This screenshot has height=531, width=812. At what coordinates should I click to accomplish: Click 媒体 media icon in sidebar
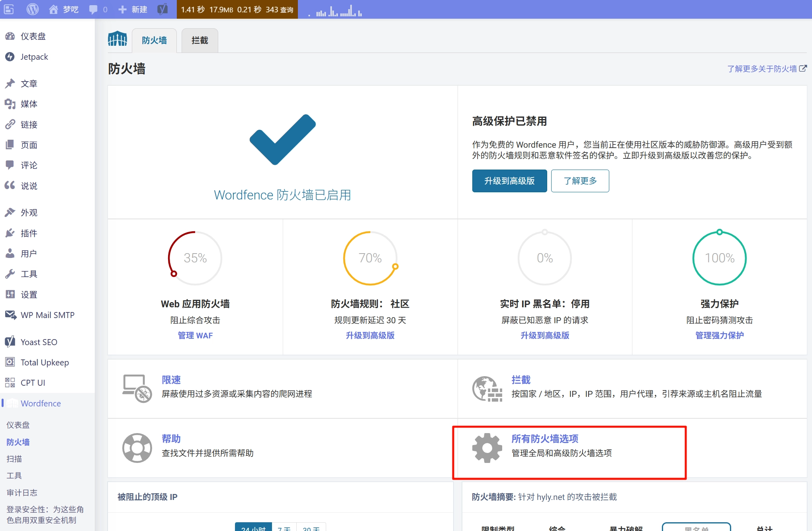(x=10, y=104)
